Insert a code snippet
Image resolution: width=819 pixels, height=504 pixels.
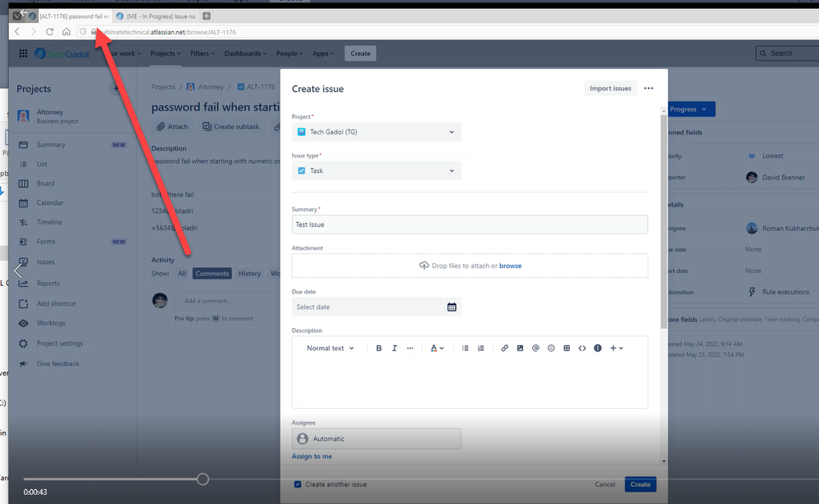pos(582,348)
